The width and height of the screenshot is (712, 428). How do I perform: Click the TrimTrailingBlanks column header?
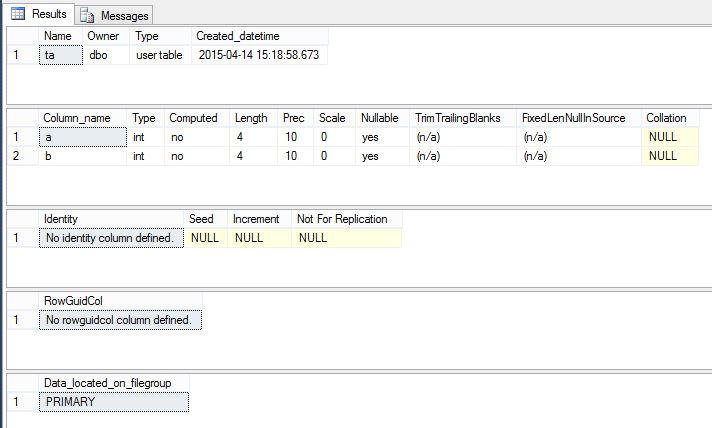(463, 118)
